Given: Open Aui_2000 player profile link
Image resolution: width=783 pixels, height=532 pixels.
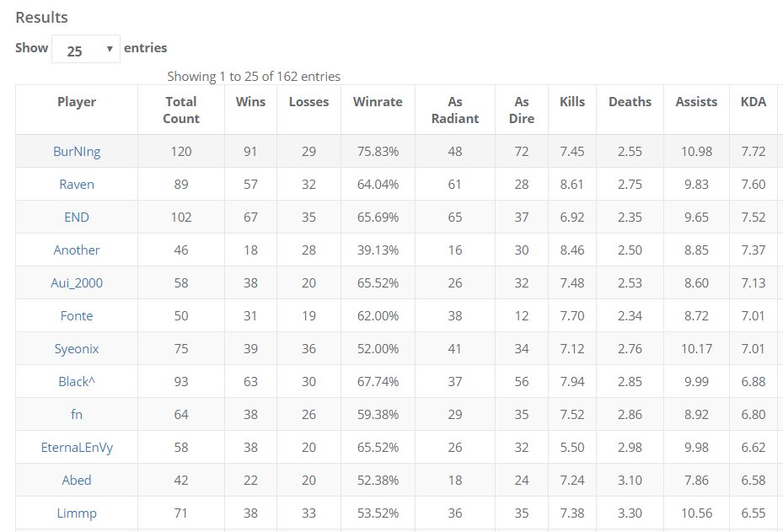Looking at the screenshot, I should click(x=77, y=283).
